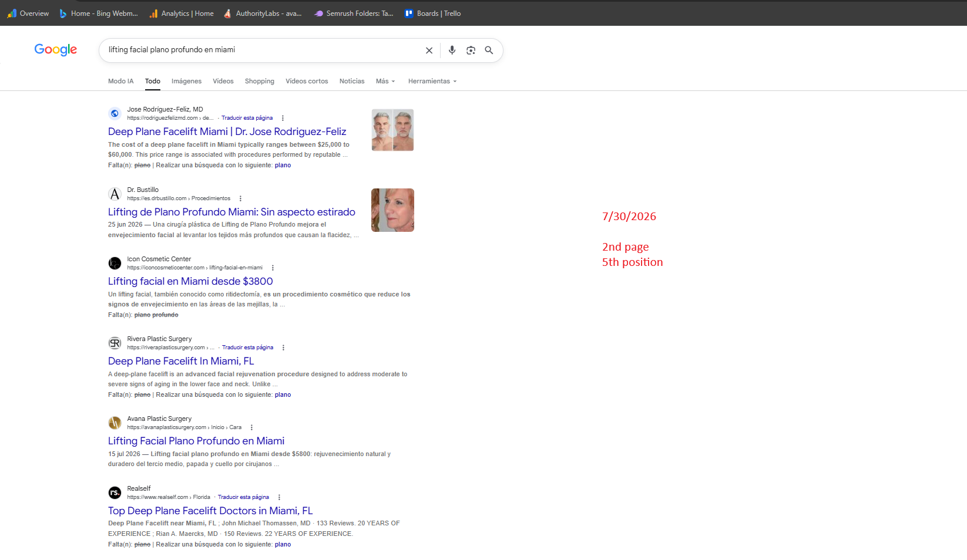The image size is (967, 560).
Task: Select the Todo results tab
Action: (x=153, y=81)
